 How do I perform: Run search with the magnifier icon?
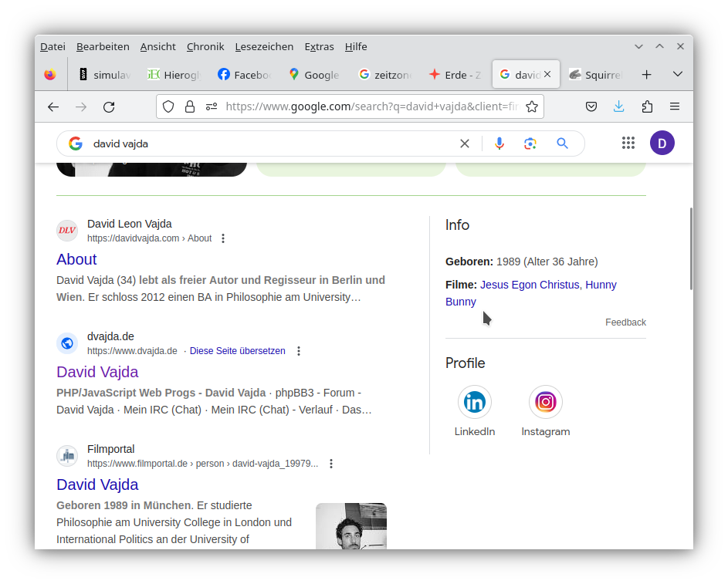[562, 143]
